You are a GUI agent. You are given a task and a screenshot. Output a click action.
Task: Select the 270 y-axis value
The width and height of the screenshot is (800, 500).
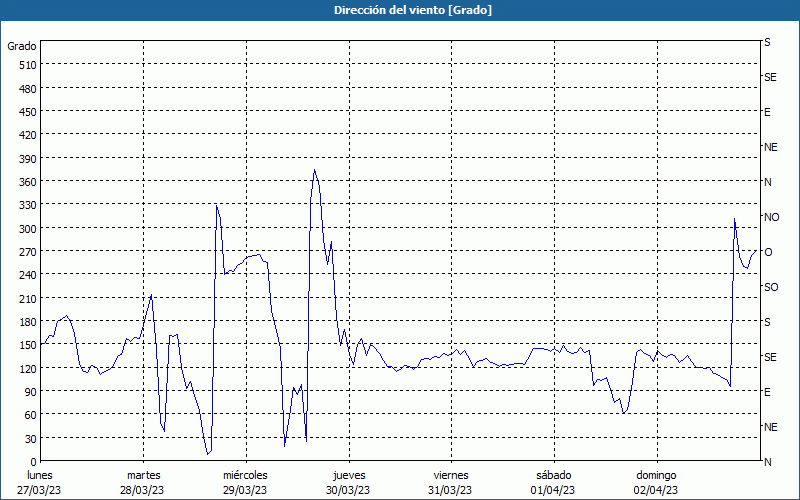click(x=28, y=252)
